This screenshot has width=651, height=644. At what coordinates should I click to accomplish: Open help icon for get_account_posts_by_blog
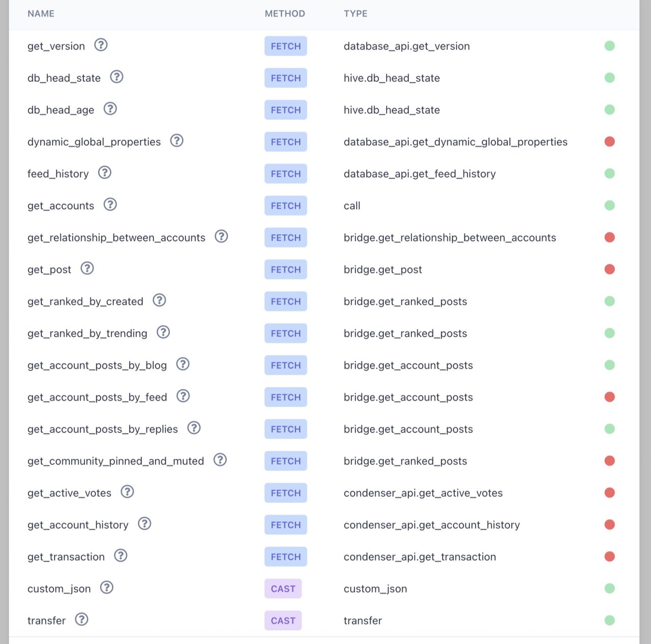(183, 364)
